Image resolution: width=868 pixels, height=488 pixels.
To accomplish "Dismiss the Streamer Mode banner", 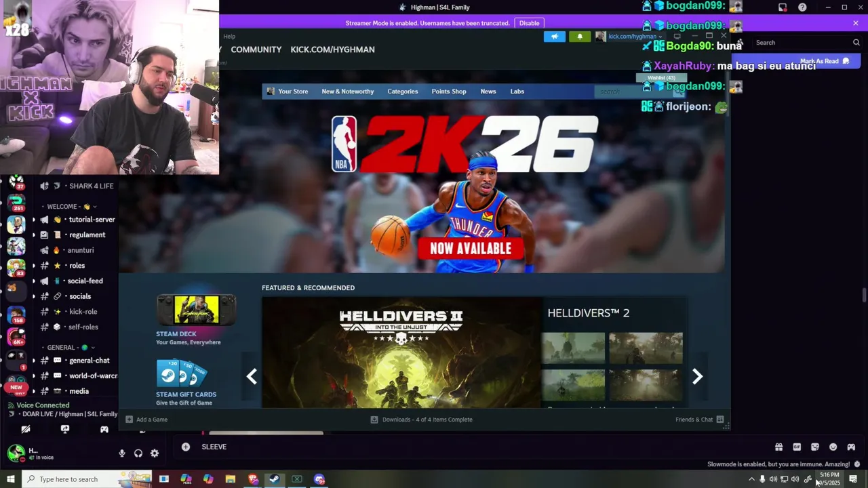I will (856, 23).
